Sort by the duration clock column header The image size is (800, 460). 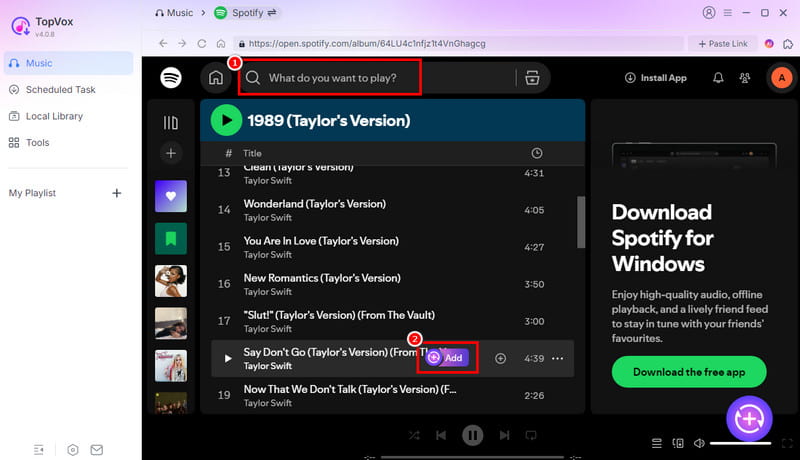(536, 153)
